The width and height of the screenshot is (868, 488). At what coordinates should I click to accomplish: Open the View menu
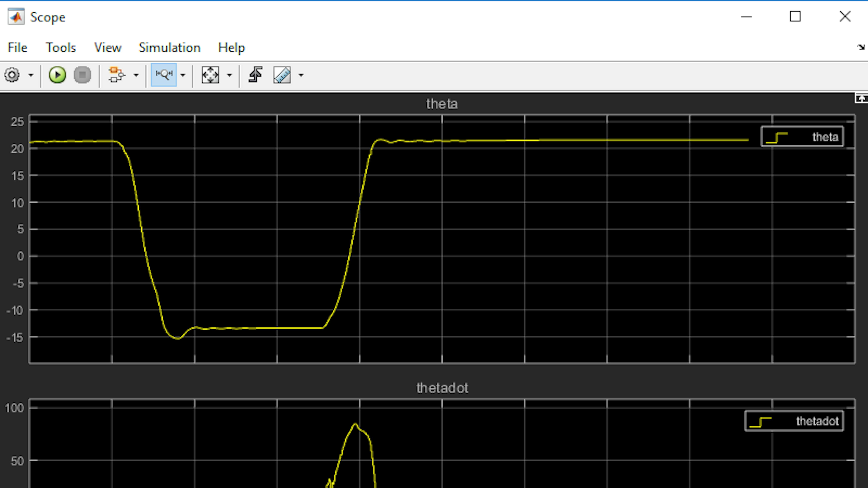click(108, 47)
